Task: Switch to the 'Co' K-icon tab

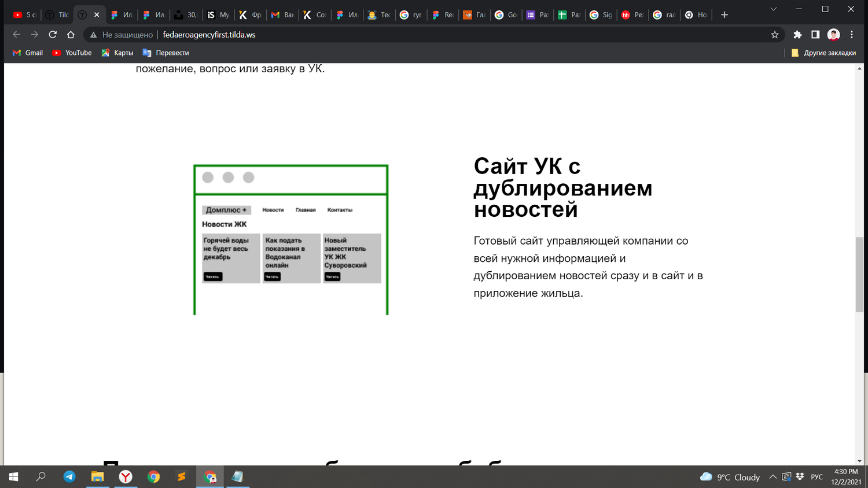Action: click(315, 15)
